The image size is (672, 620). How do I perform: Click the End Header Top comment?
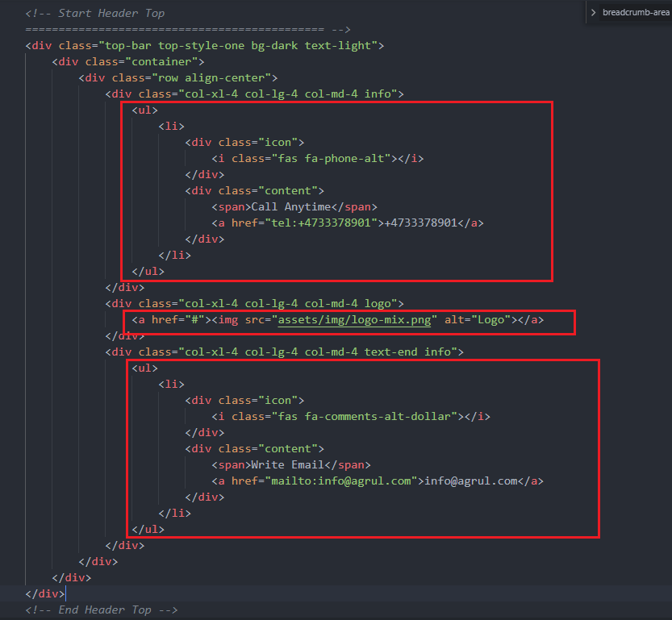click(x=101, y=610)
